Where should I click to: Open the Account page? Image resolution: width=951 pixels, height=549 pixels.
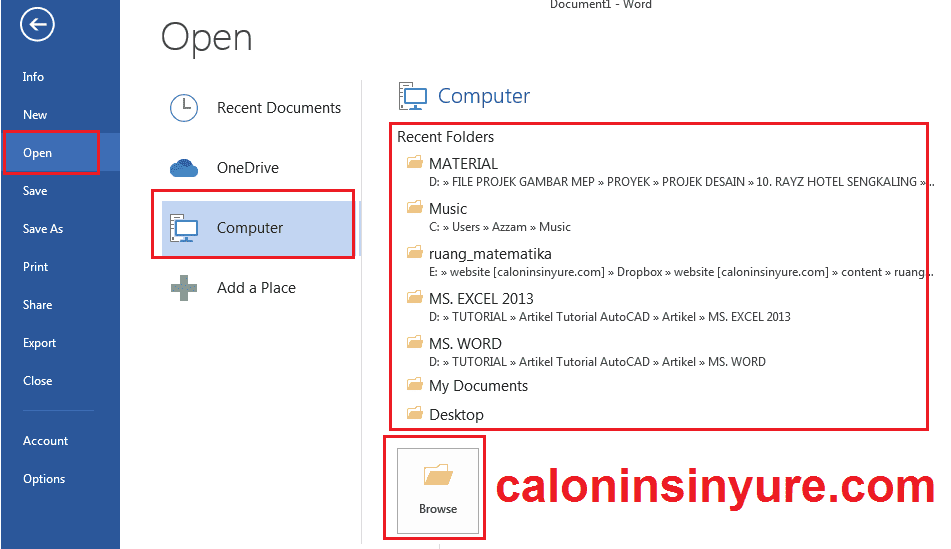tap(45, 441)
